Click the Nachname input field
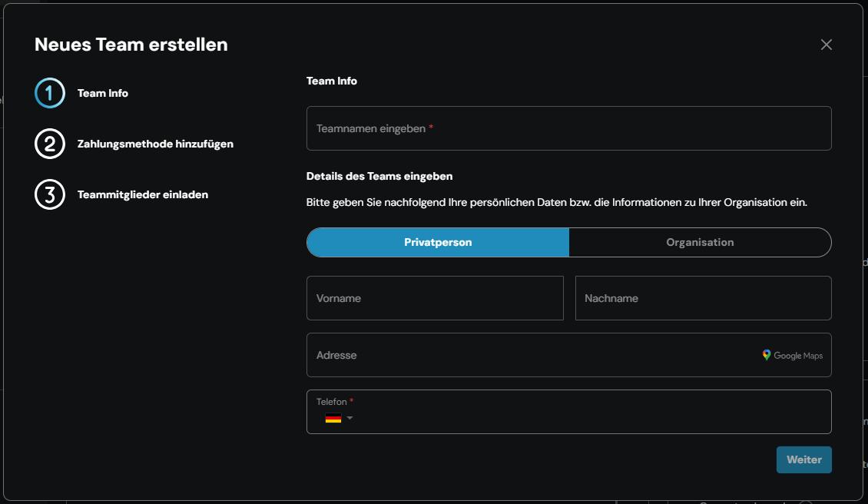This screenshot has height=504, width=868. (703, 298)
